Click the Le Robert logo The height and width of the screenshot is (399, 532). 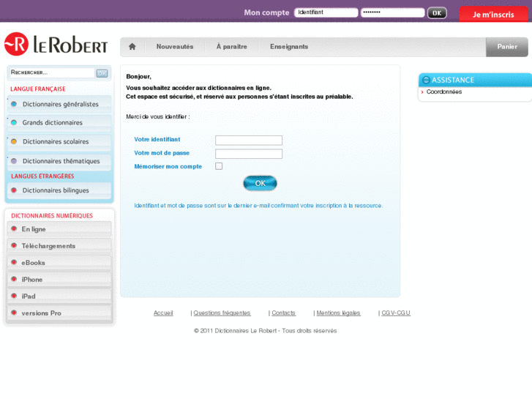pyautogui.click(x=56, y=44)
